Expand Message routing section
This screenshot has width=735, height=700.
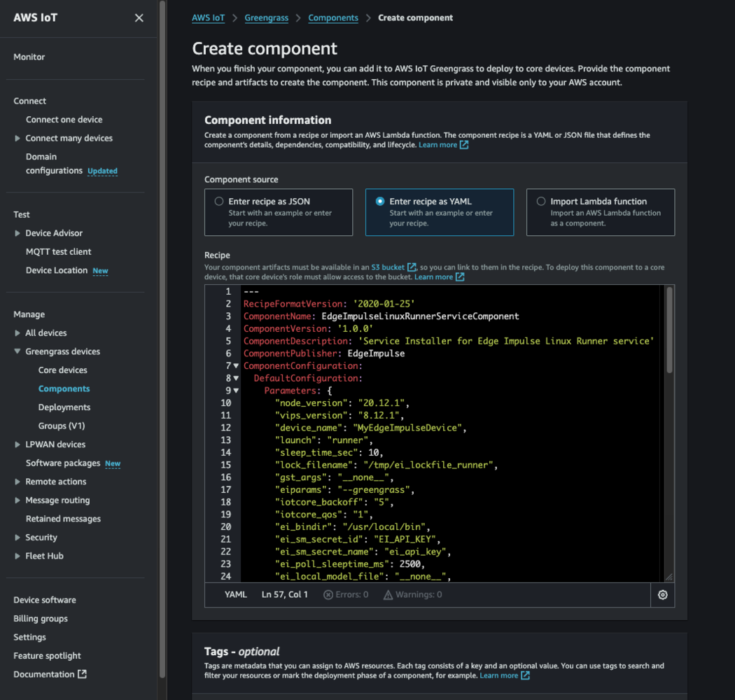17,500
